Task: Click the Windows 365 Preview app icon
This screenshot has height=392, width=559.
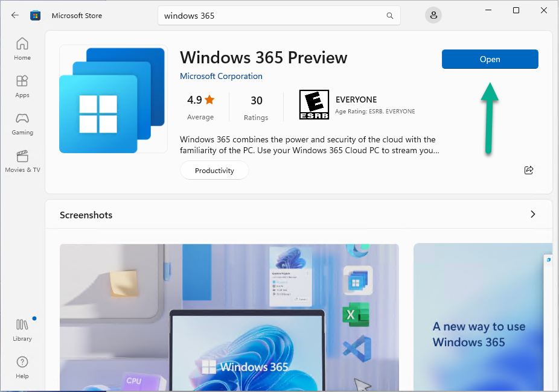Action: [x=113, y=100]
